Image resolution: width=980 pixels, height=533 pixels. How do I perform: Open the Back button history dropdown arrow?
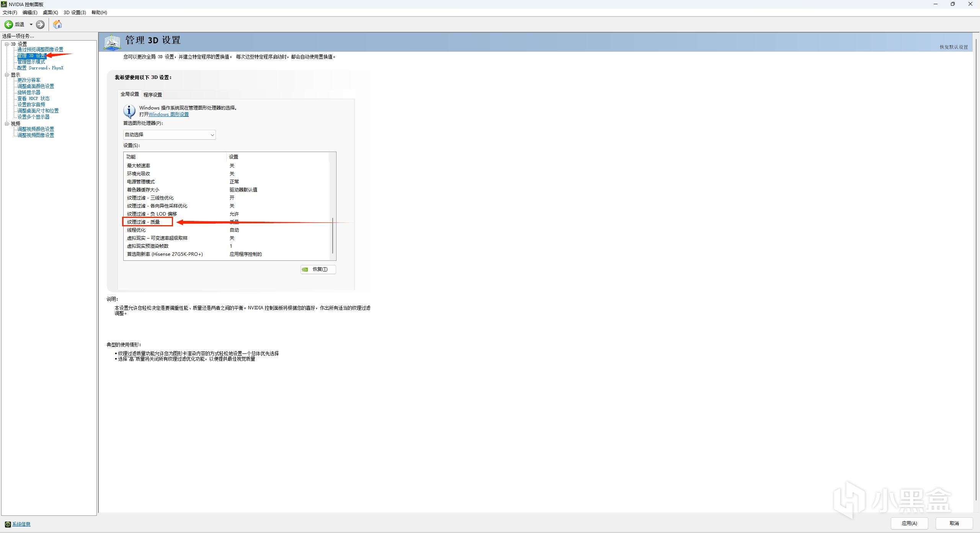tap(31, 25)
